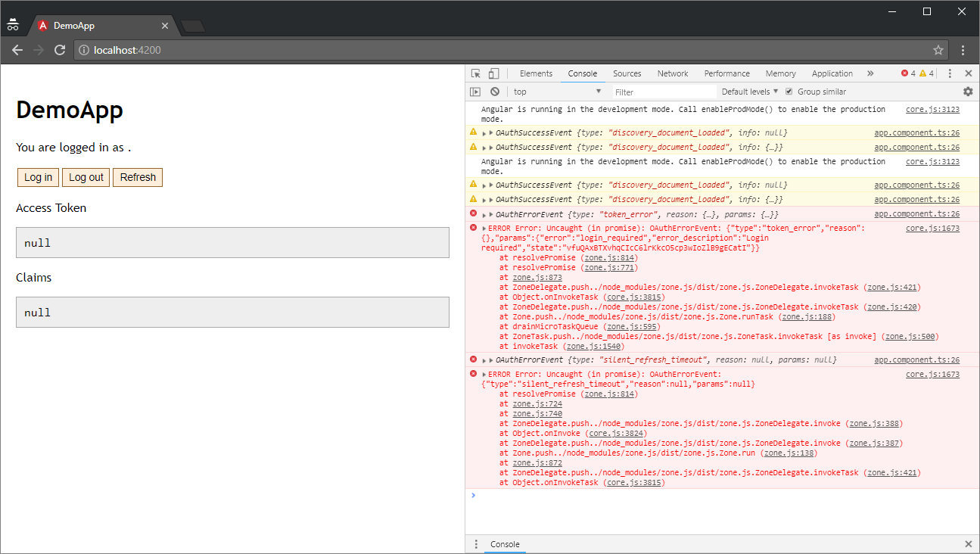Click Angular favicon on DemoApp tab
This screenshot has width=980, height=554.
point(42,26)
